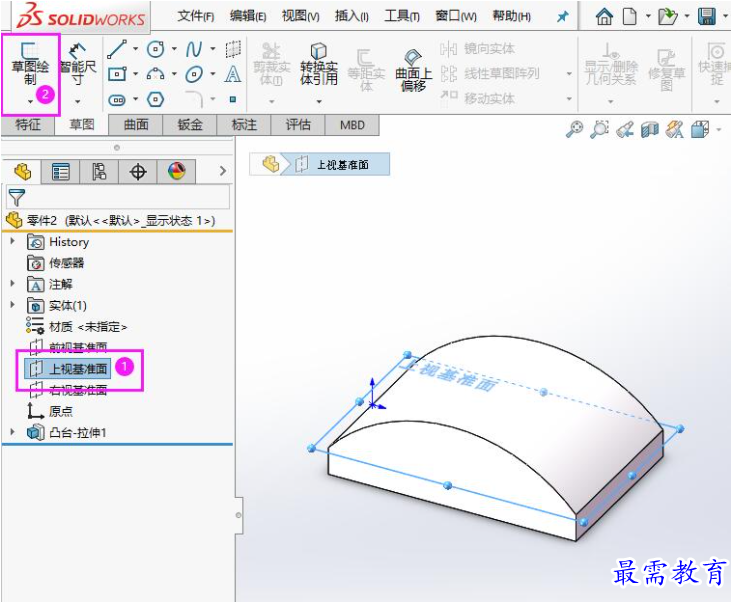
Task: Switch to the MBD tab
Action: click(352, 125)
